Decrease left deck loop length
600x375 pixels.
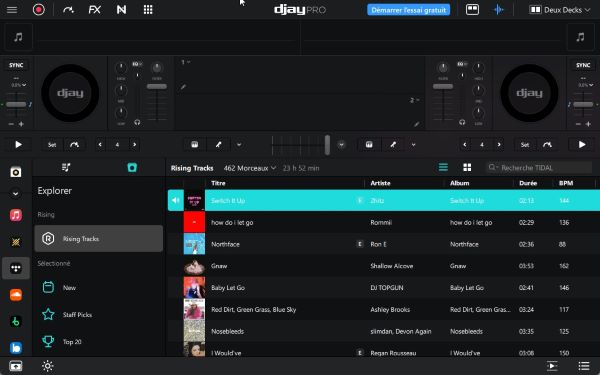[100, 145]
